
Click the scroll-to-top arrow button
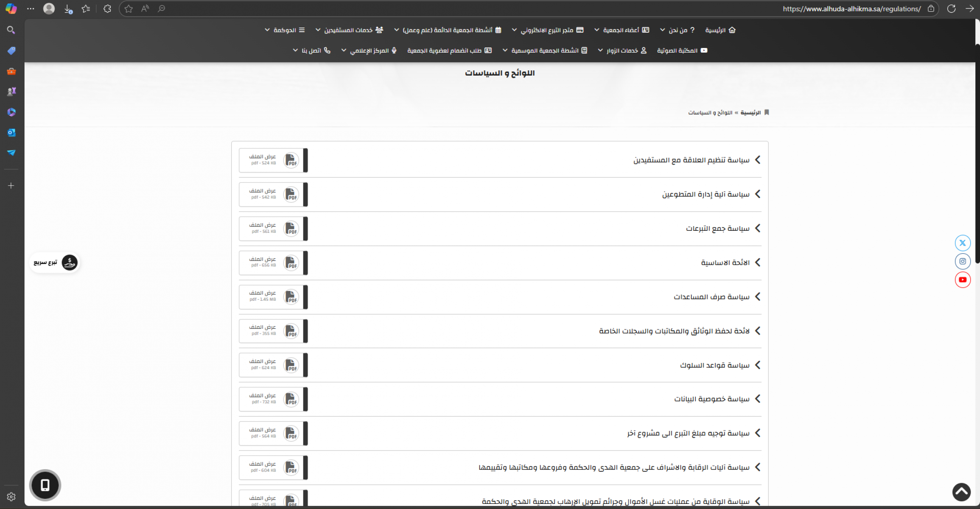click(961, 492)
